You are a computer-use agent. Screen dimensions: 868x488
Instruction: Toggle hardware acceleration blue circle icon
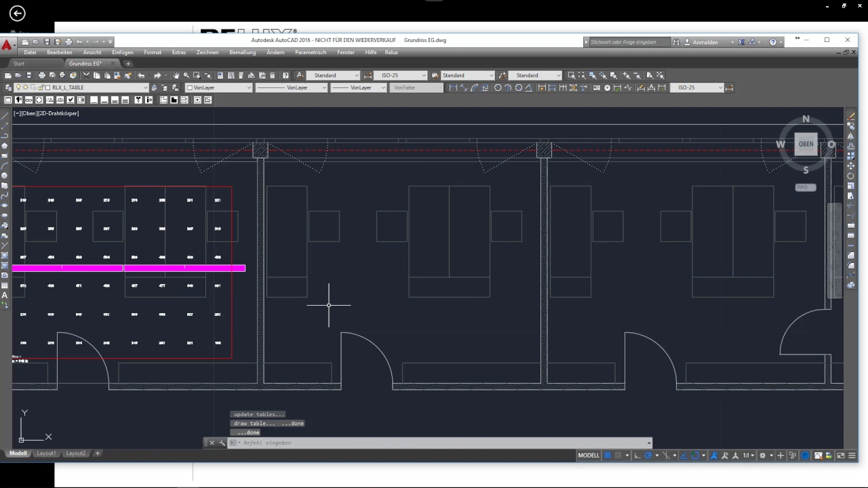(x=806, y=455)
